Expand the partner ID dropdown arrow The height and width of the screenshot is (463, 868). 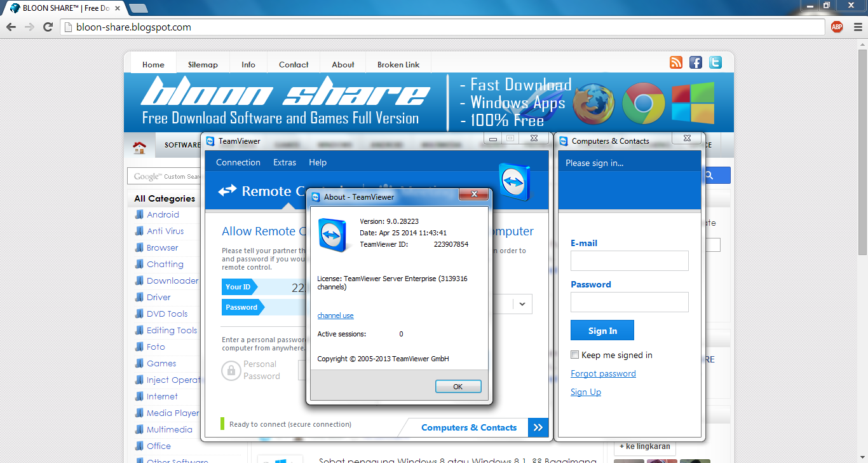[x=522, y=304]
